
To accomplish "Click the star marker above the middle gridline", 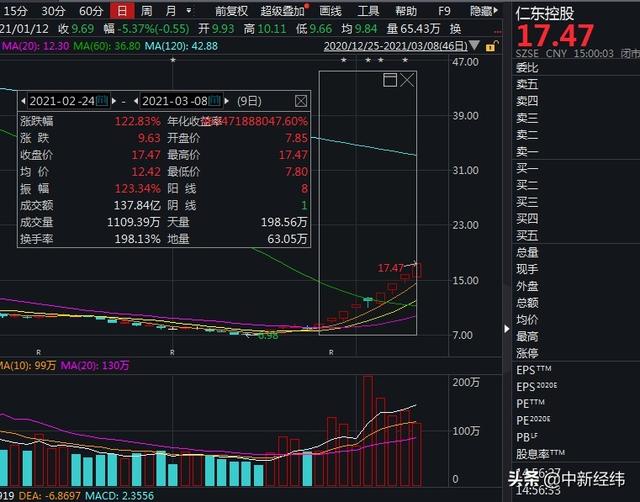I will [x=173, y=60].
